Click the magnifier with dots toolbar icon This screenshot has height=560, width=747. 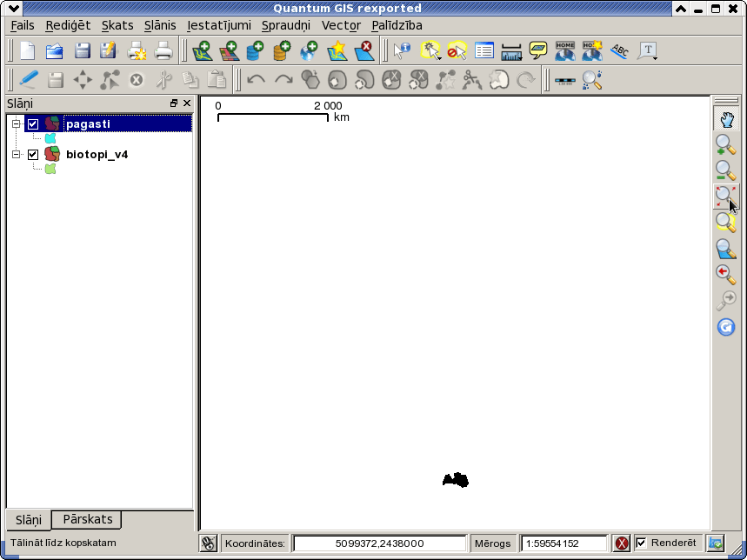coord(592,79)
